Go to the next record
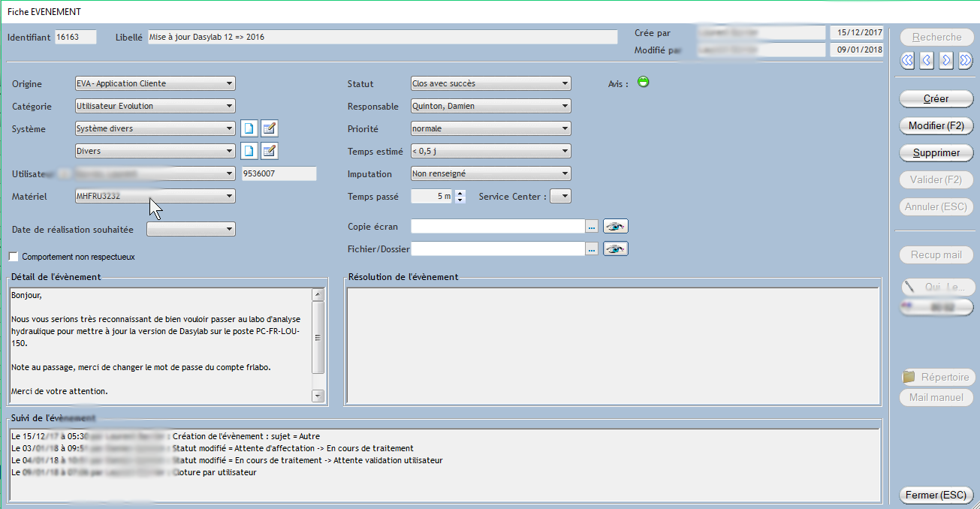This screenshot has width=980, height=509. point(946,61)
